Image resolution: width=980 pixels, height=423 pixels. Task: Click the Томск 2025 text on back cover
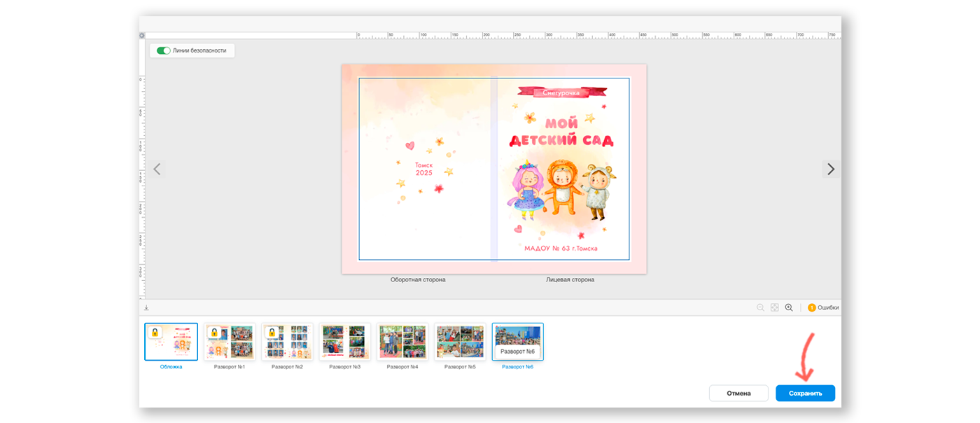[423, 169]
